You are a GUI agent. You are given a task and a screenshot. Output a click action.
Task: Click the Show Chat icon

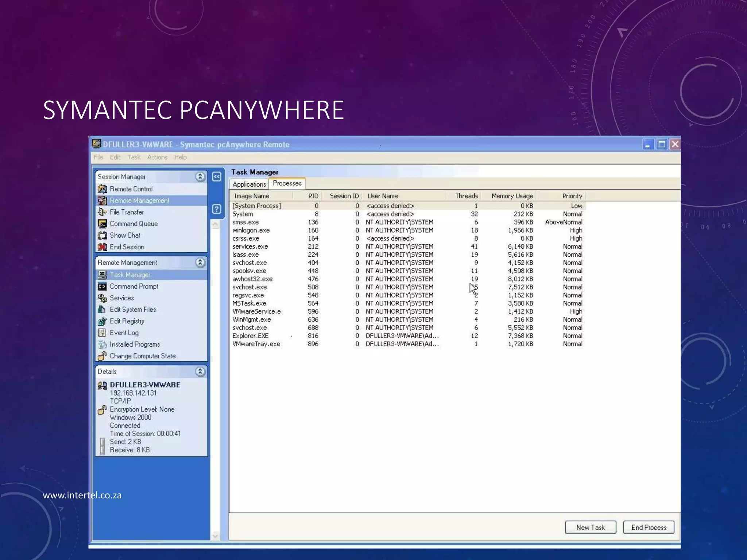point(102,235)
